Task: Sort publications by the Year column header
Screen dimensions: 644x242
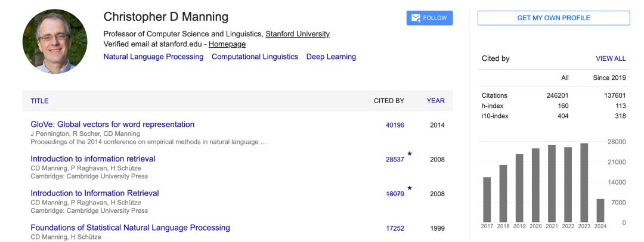Action: [435, 101]
